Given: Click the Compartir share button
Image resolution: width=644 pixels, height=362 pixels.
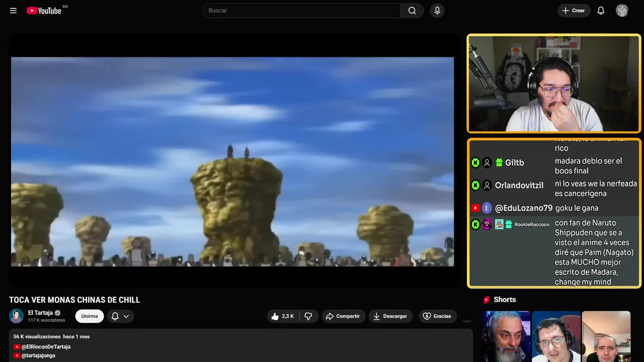Looking at the screenshot, I should (x=343, y=316).
